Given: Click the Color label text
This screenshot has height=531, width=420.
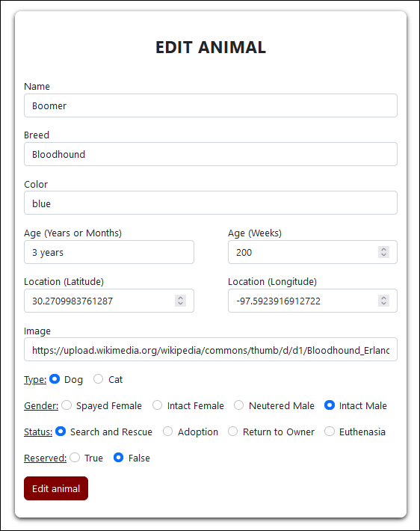Looking at the screenshot, I should (x=36, y=184).
